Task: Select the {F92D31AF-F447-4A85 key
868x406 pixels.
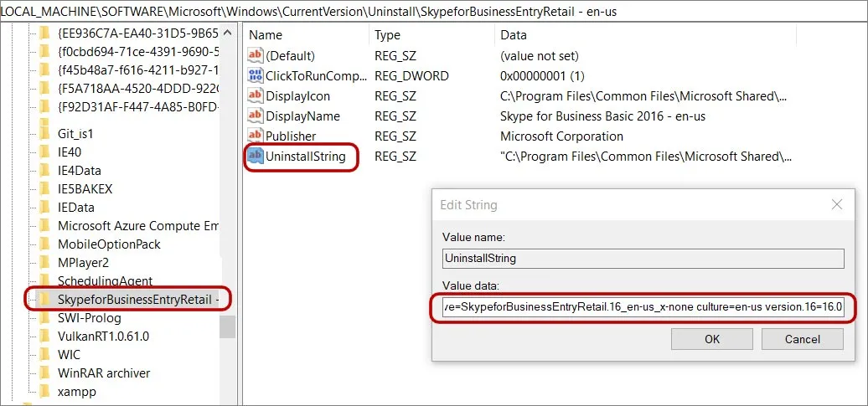Action: 138,106
